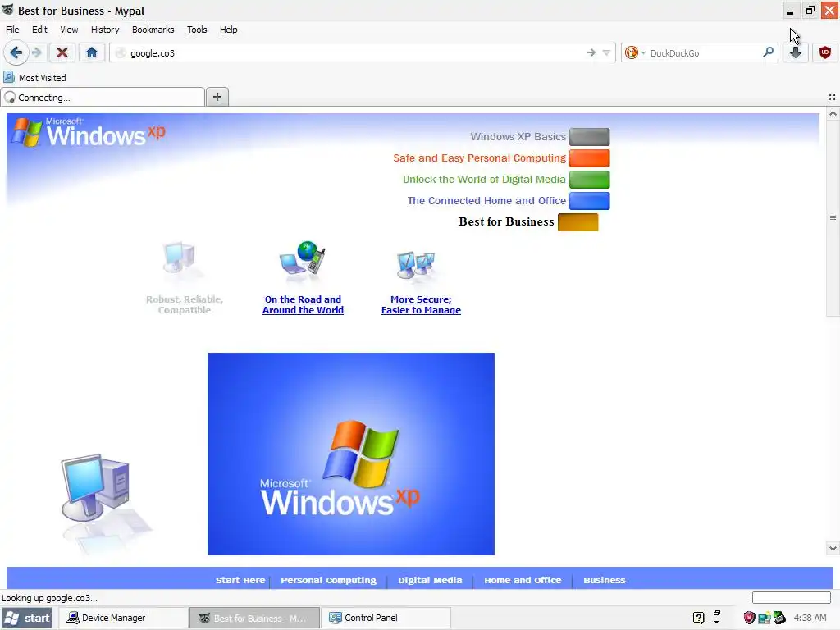Open More Secure; Easier to Manage link

pos(421,304)
